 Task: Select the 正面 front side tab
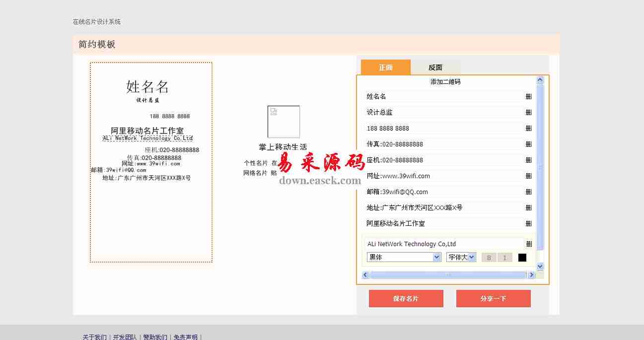pos(385,68)
